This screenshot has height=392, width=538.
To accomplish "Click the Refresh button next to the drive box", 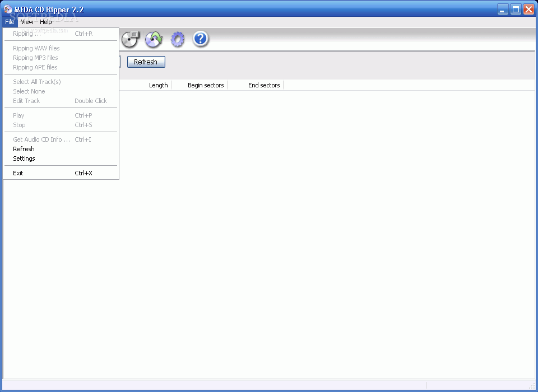I will 146,62.
